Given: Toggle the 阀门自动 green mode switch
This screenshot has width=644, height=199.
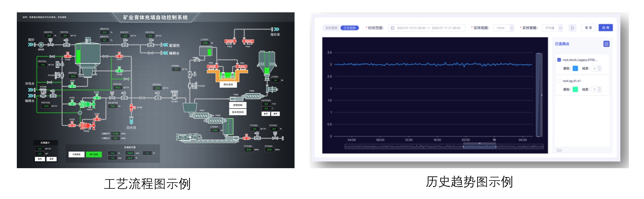Looking at the screenshot, I should (x=94, y=154).
